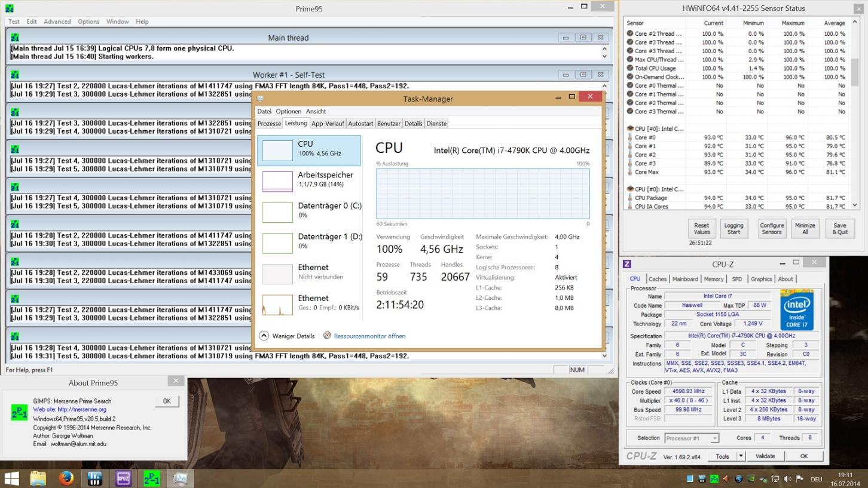The width and height of the screenshot is (868, 488).
Task: Collapse first CPU [#0] Intel temperature group
Action: click(x=630, y=128)
